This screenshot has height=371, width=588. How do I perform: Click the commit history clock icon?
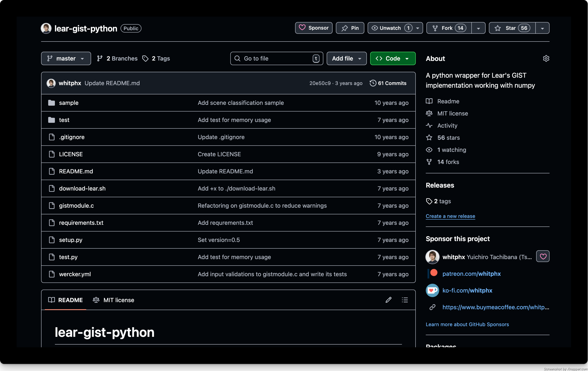373,83
